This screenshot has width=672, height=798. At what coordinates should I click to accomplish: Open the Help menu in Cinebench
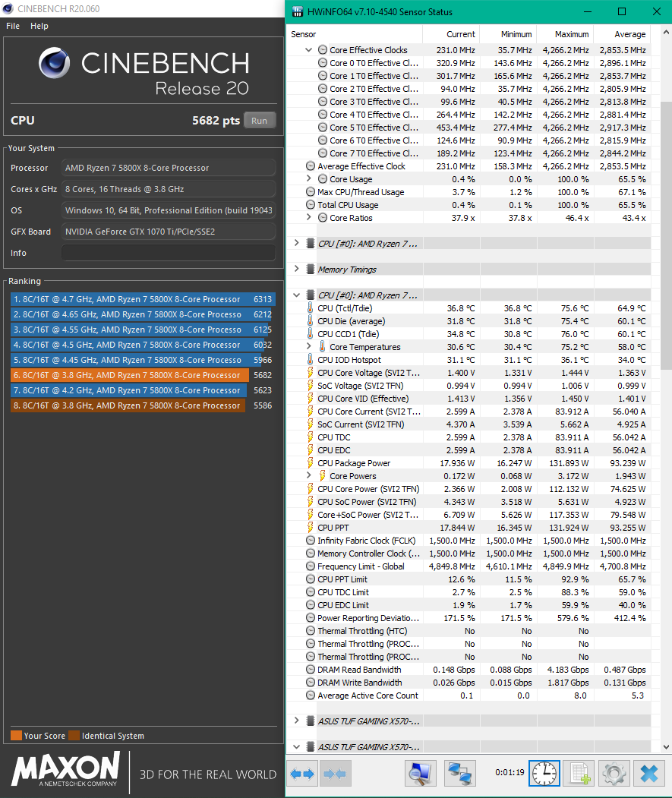click(x=39, y=26)
